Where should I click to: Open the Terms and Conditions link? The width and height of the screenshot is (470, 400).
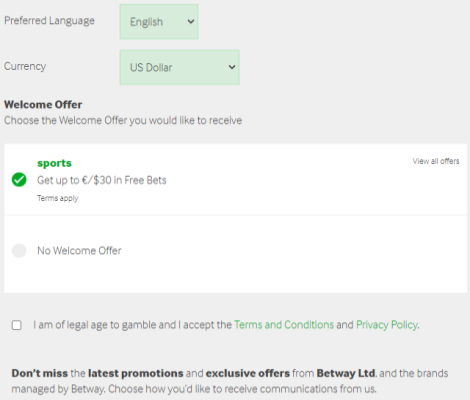point(284,325)
